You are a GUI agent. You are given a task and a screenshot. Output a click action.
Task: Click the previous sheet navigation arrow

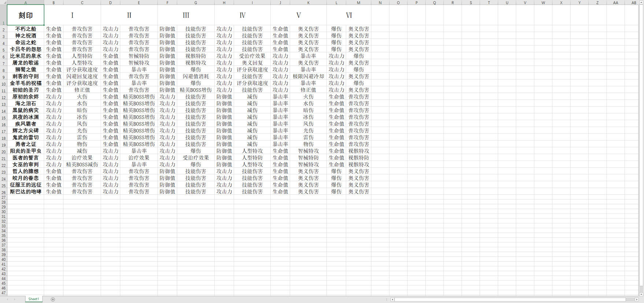coord(7,299)
